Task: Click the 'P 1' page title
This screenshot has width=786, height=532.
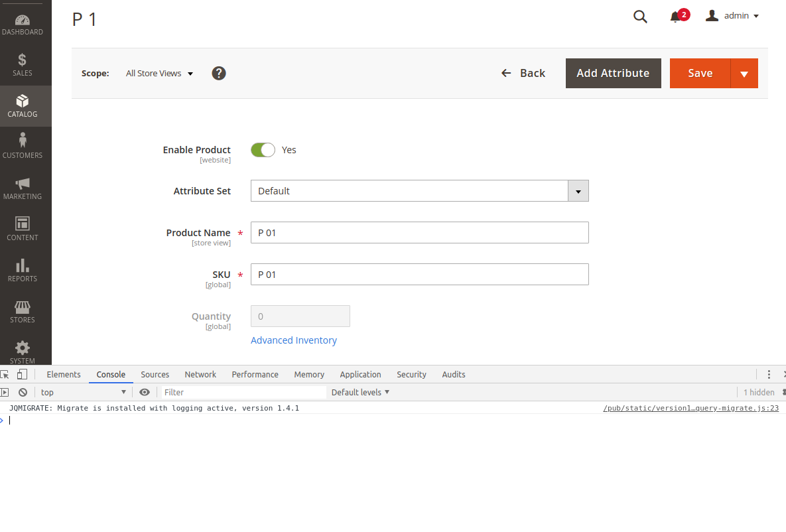Action: (x=84, y=19)
